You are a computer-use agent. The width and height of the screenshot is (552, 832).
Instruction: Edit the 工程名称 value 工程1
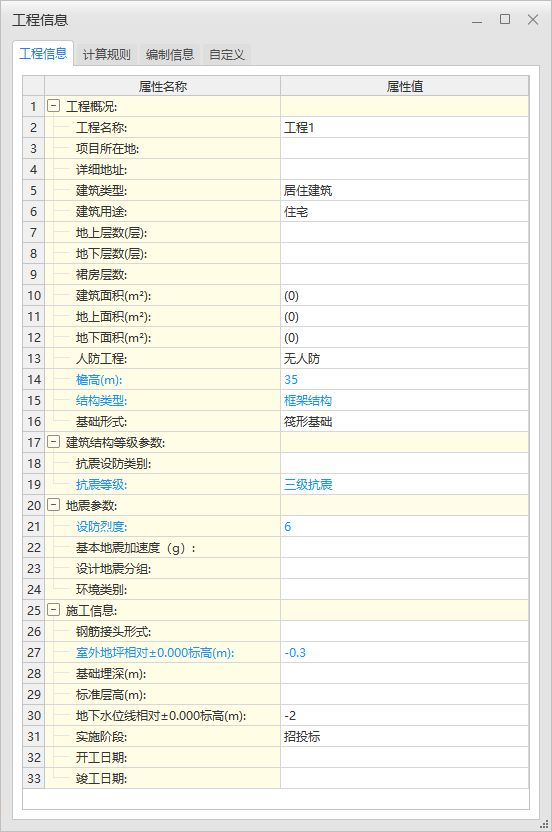(x=404, y=127)
